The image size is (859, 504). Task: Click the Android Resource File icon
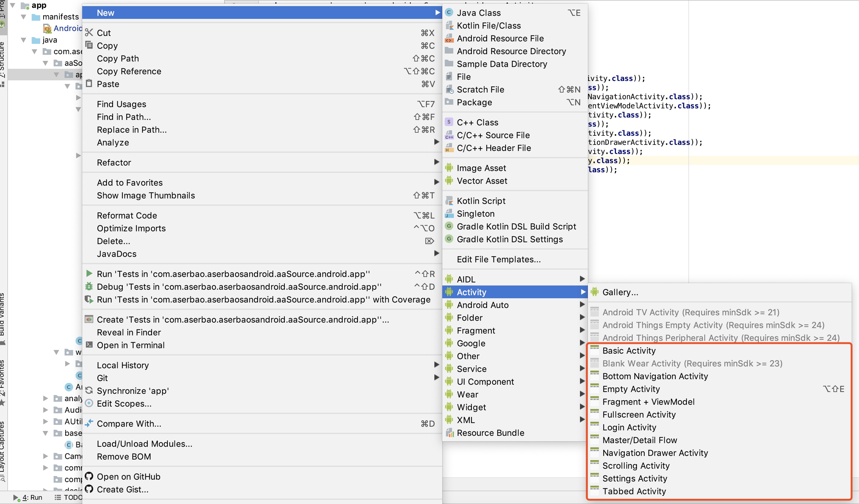(x=449, y=38)
